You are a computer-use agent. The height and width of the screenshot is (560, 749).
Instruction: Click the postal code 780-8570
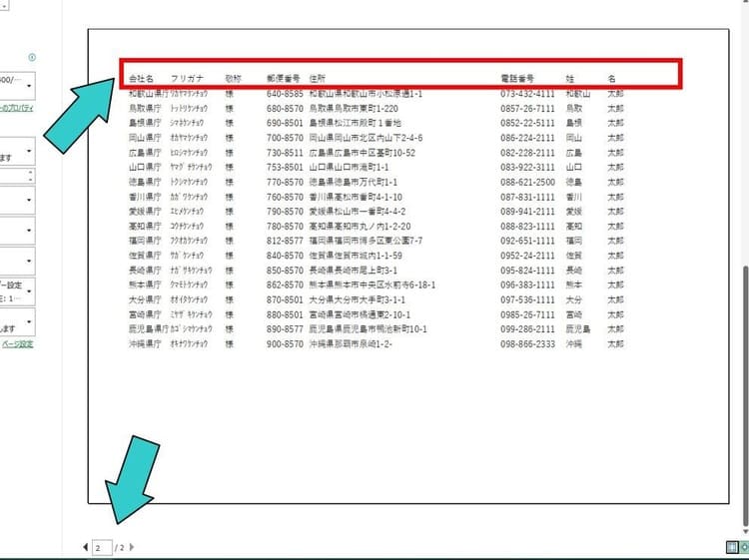tap(285, 227)
